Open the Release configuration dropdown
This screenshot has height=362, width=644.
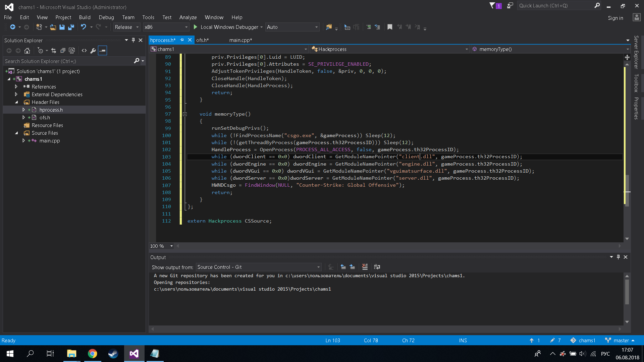pyautogui.click(x=137, y=27)
